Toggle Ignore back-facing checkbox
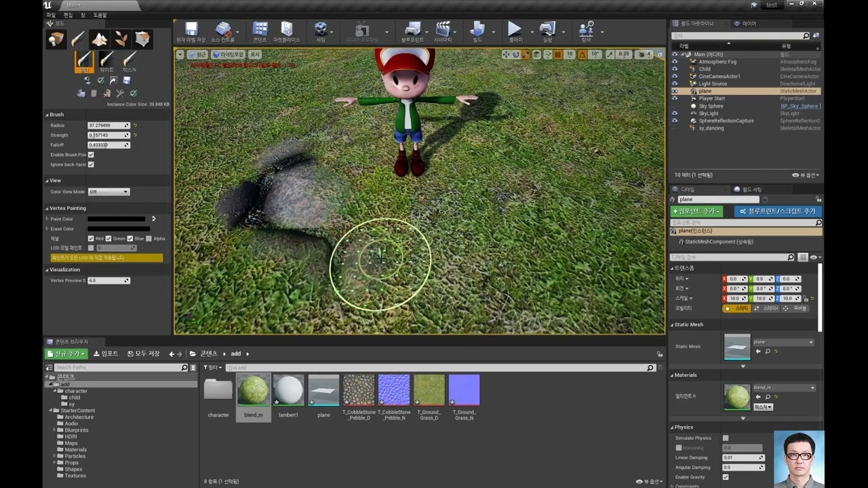 tap(91, 164)
